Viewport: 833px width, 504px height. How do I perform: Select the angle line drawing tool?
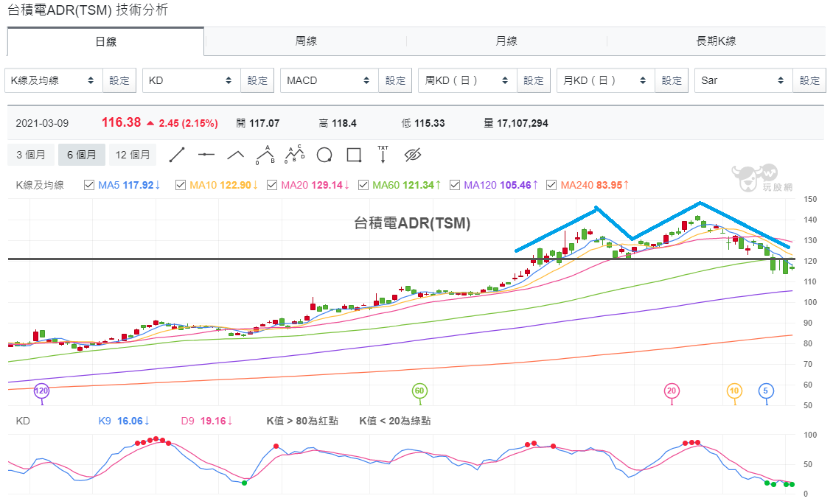[x=235, y=155]
